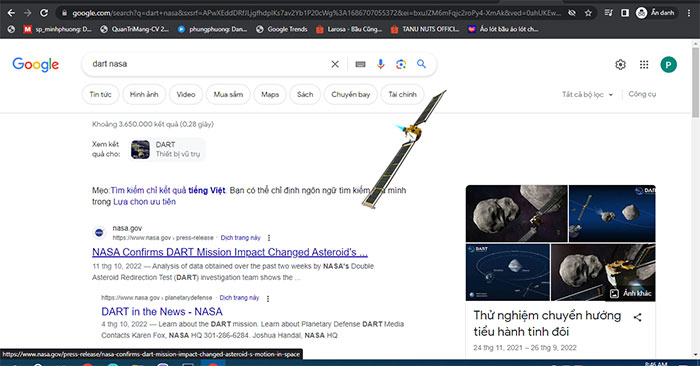Open the nasa.gov result's three-dot options
The height and width of the screenshot is (366, 700).
click(269, 238)
